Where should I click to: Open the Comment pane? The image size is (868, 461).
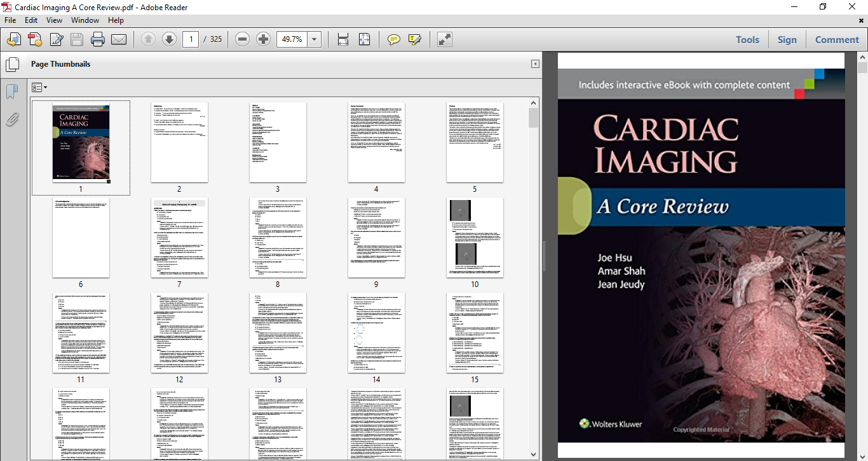tap(837, 39)
